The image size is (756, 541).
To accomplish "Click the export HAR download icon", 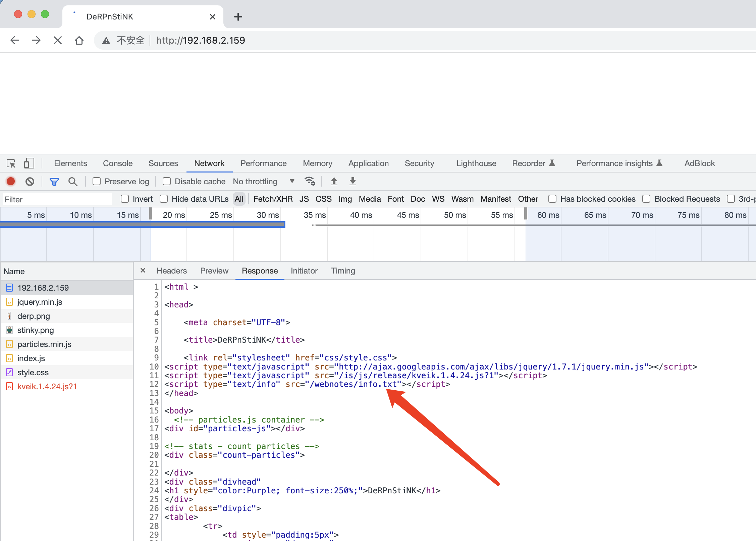I will (x=353, y=182).
